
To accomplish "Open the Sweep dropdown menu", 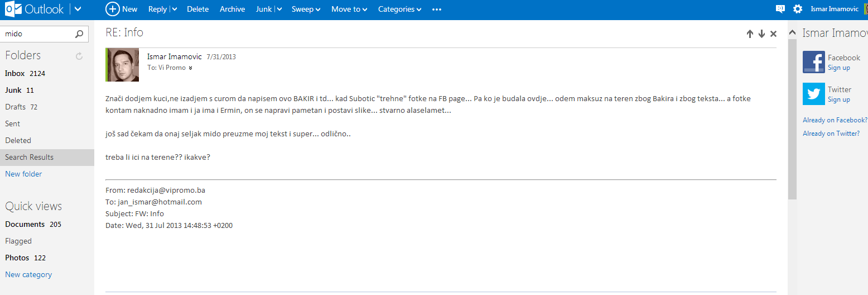I will coord(306,9).
